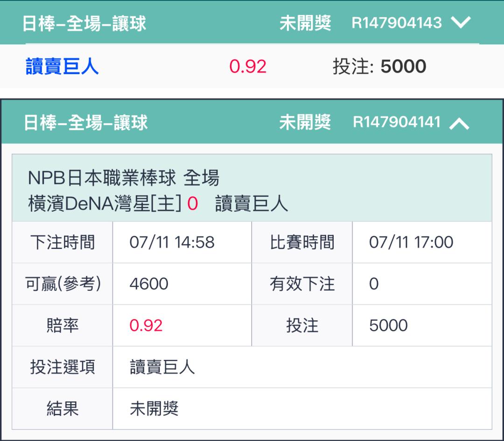Screen dimensions: 504x441
Task: Click the 下注時間 label cell
Action: click(x=63, y=242)
